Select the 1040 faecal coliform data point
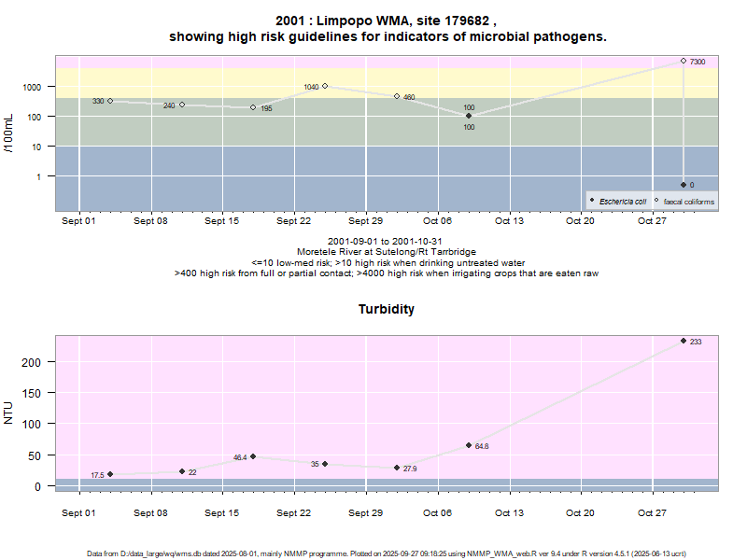The width and height of the screenshot is (747, 560). [325, 86]
